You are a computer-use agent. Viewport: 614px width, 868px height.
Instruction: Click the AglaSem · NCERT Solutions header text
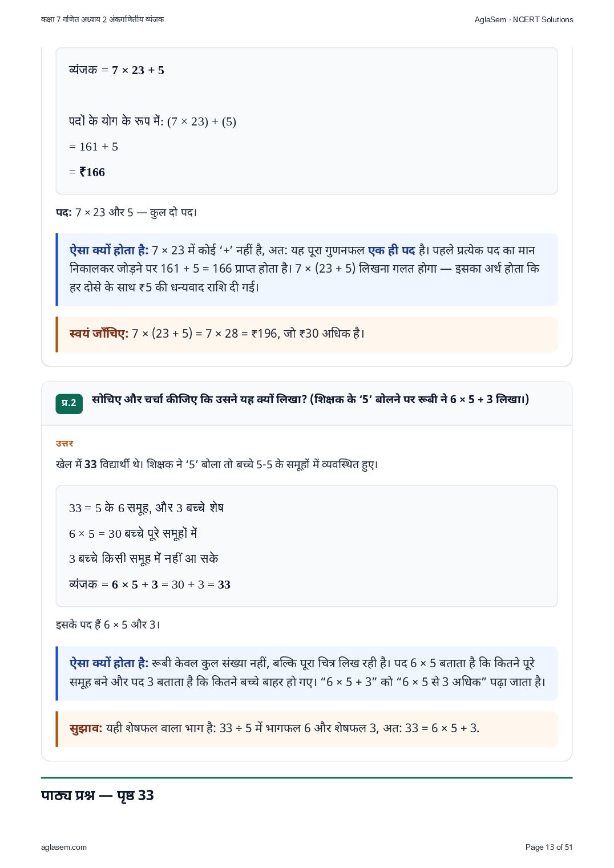pyautogui.click(x=524, y=19)
